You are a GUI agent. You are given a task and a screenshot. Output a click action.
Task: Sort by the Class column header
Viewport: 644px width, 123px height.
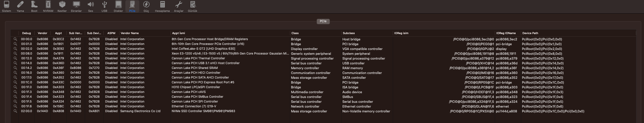(x=295, y=33)
